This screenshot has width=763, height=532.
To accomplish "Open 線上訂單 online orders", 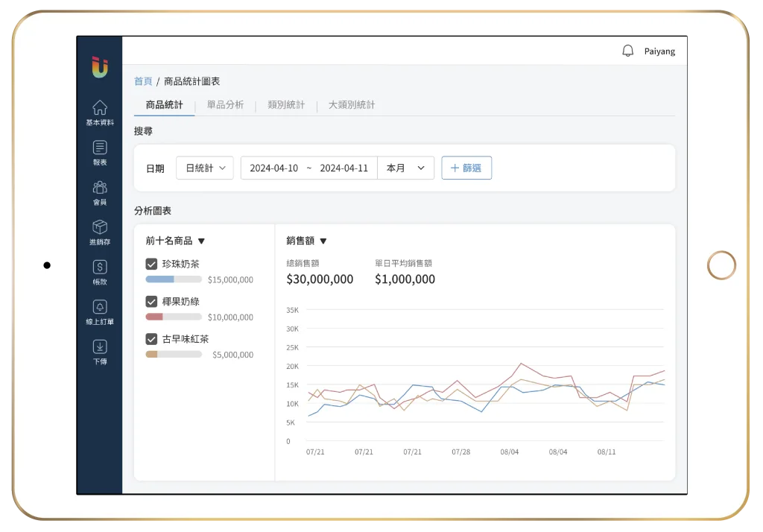I will pyautogui.click(x=100, y=311).
